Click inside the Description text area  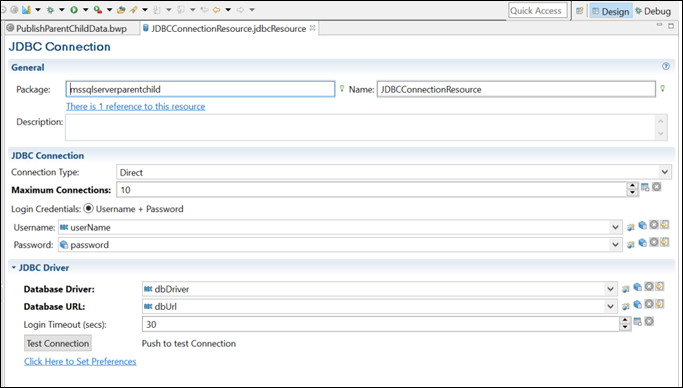pyautogui.click(x=360, y=127)
